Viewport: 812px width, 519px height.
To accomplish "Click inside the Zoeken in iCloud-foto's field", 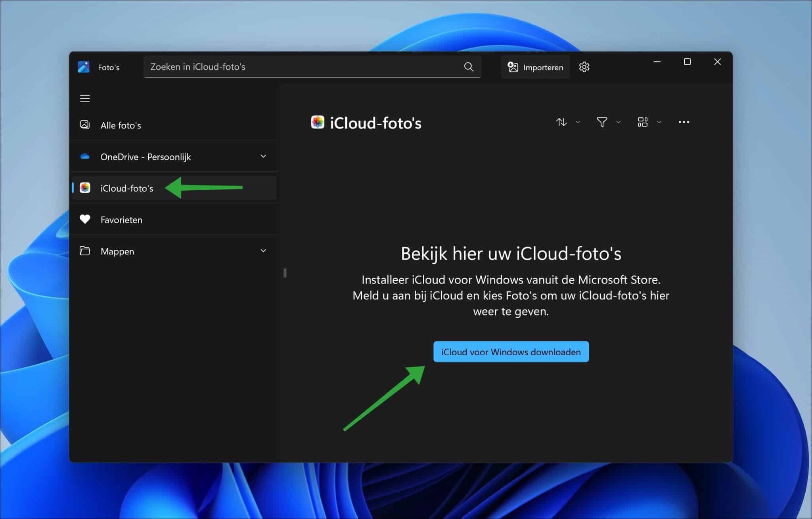I will pos(278,67).
